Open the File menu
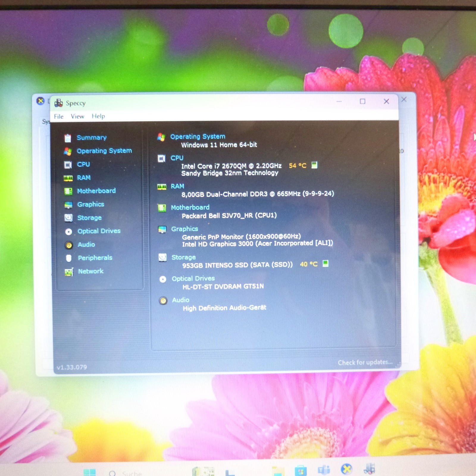Screen dimensions: 476x476 (59, 116)
